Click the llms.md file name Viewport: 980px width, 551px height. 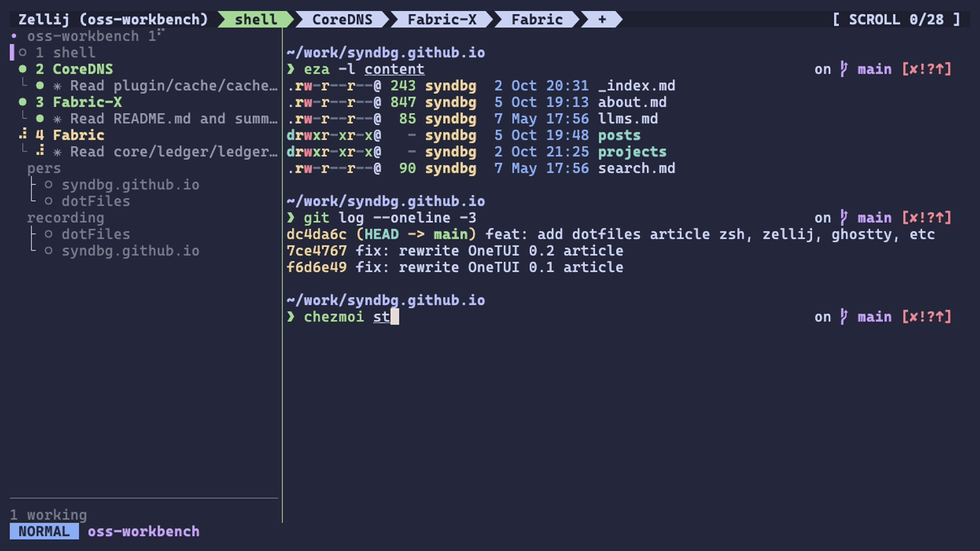[628, 119]
